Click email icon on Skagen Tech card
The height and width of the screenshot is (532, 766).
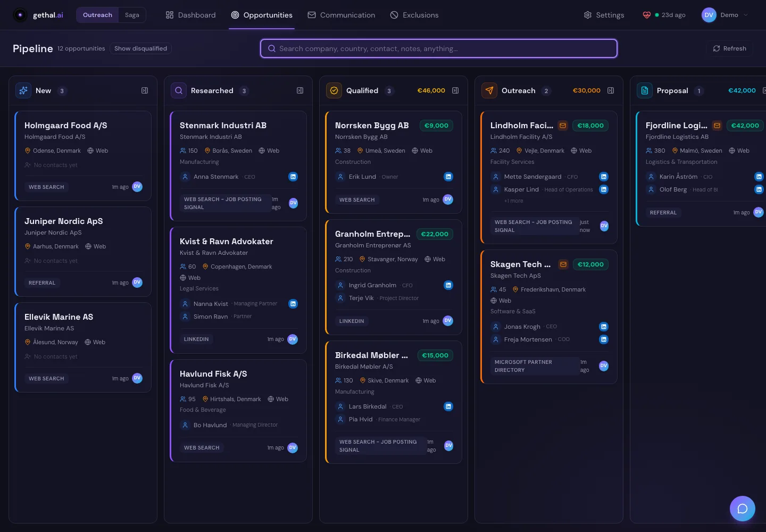point(563,264)
